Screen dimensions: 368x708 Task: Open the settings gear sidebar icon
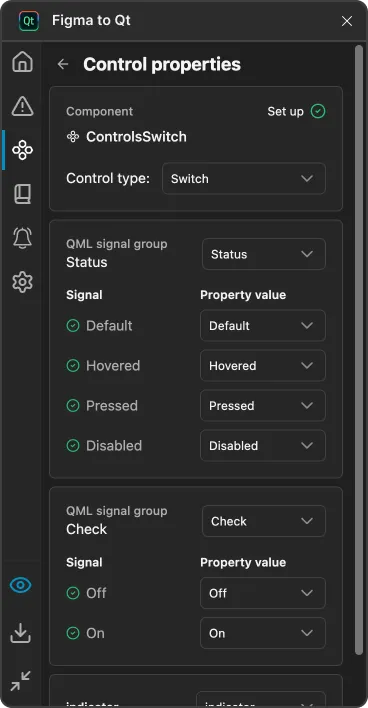(23, 282)
